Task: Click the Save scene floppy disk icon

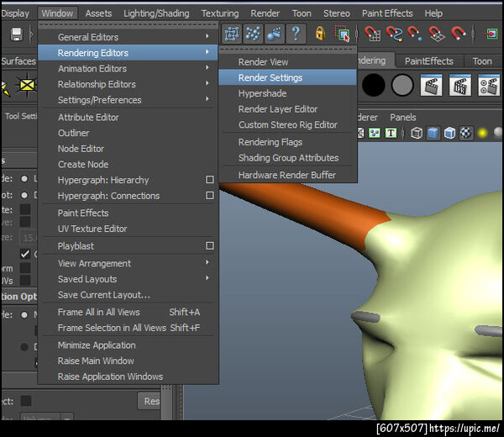Action: [x=17, y=34]
